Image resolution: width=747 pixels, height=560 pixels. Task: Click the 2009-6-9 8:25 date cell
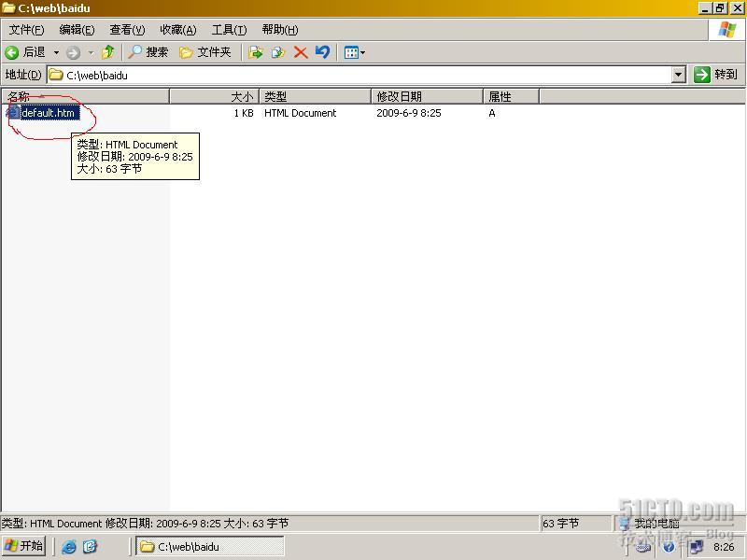[409, 113]
